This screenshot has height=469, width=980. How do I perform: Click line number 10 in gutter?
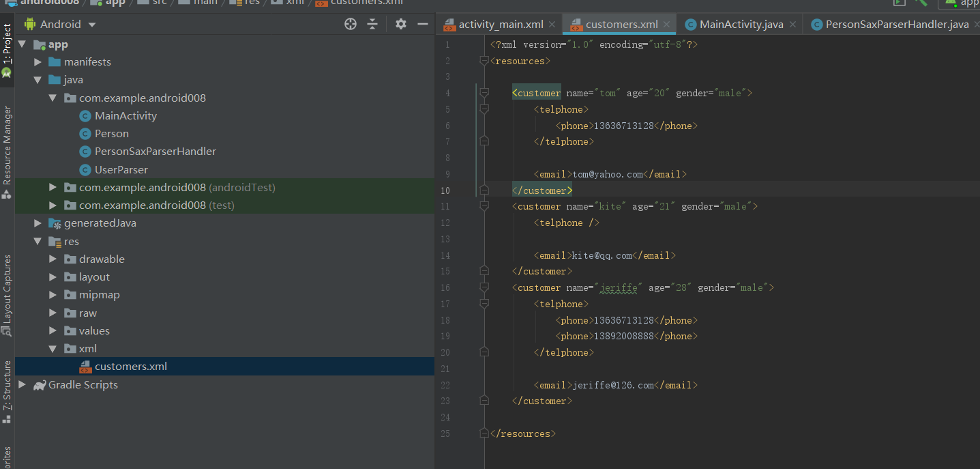[445, 190]
